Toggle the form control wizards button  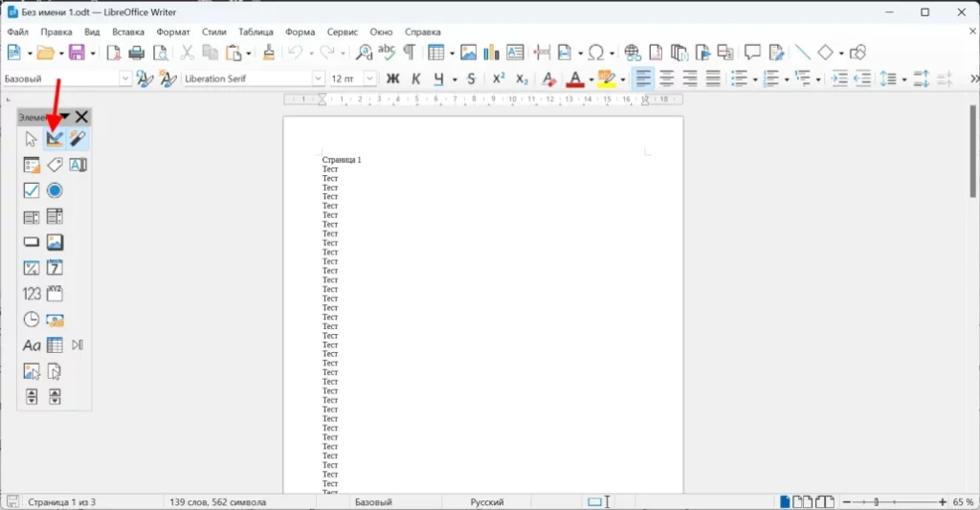point(78,139)
